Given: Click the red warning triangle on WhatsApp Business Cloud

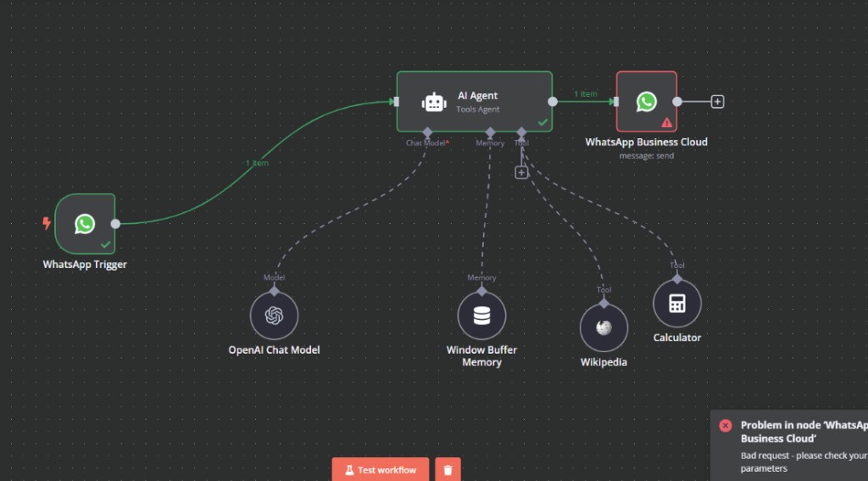Looking at the screenshot, I should [x=666, y=122].
